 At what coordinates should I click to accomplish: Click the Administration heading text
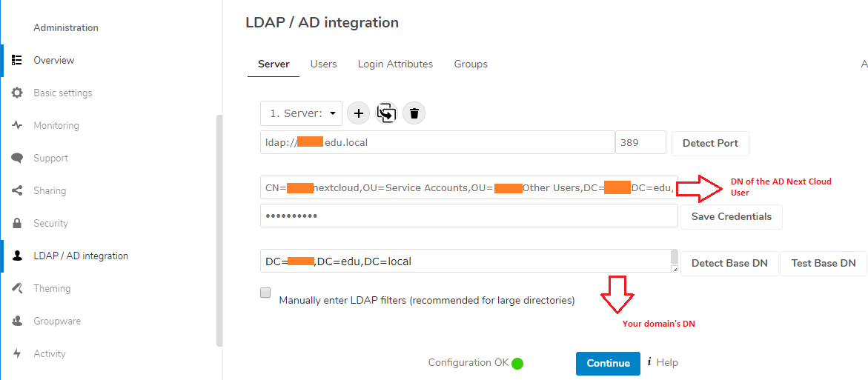pos(66,27)
